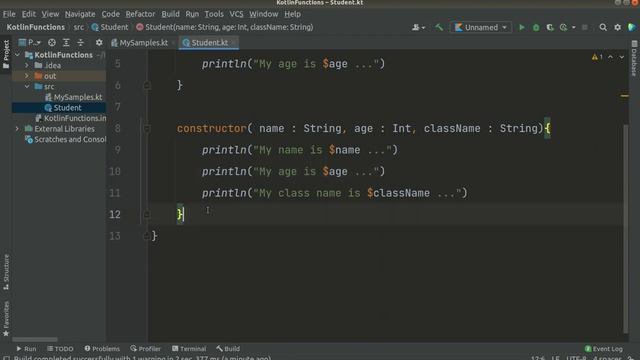Open the Navigate menu
The width and height of the screenshot is (640, 360).
click(x=80, y=14)
